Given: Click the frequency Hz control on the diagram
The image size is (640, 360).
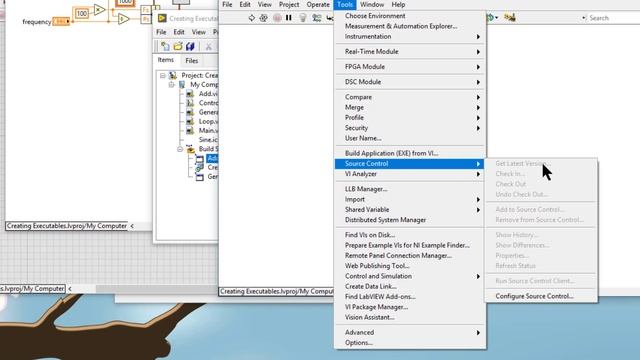Looking at the screenshot, I should 61,21.
